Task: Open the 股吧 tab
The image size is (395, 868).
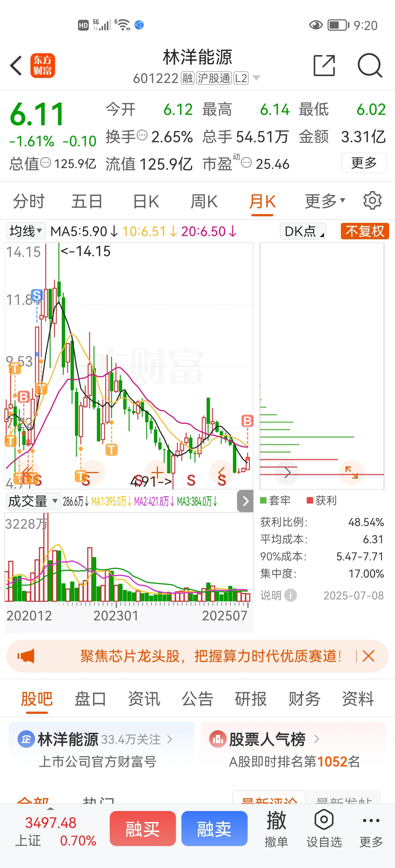Action: pyautogui.click(x=37, y=699)
